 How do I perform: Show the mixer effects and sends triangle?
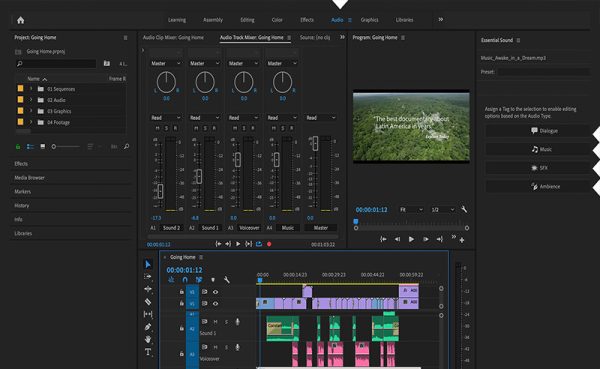click(143, 50)
